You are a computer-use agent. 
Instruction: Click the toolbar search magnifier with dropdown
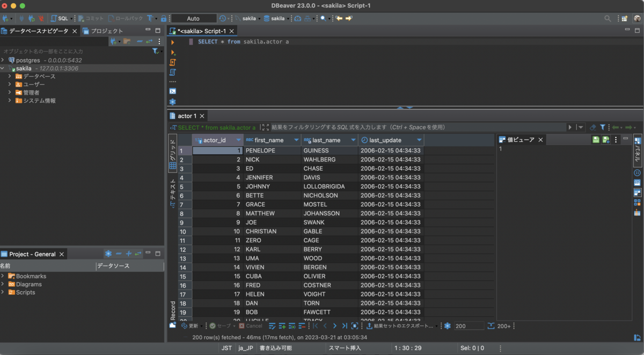[325, 18]
